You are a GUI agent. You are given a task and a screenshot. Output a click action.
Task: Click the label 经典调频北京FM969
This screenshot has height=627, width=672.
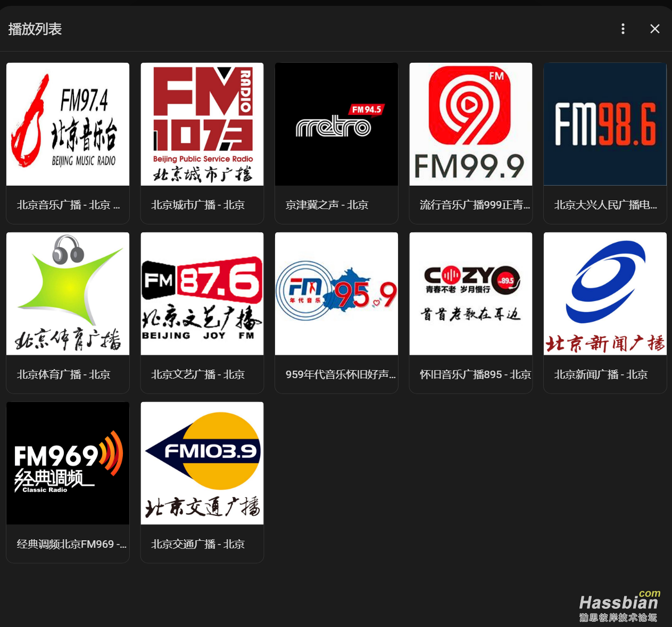click(x=71, y=544)
